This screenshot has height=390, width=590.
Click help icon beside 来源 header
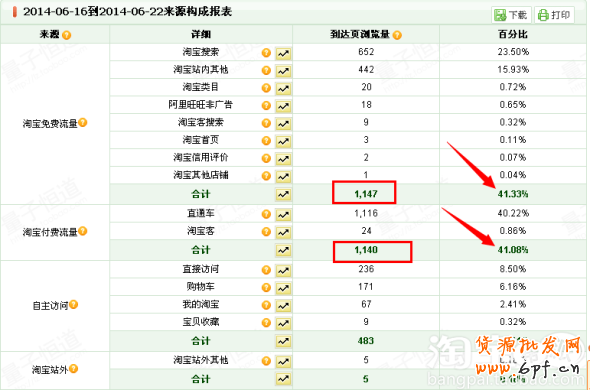(x=67, y=35)
